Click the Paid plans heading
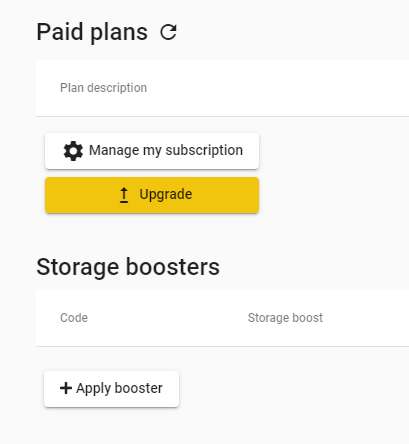 92,32
